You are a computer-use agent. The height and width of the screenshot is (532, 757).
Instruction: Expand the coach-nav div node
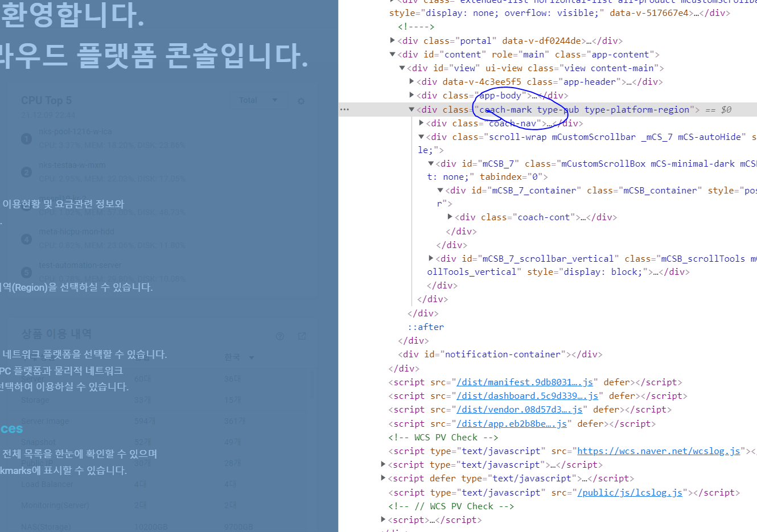click(x=421, y=123)
